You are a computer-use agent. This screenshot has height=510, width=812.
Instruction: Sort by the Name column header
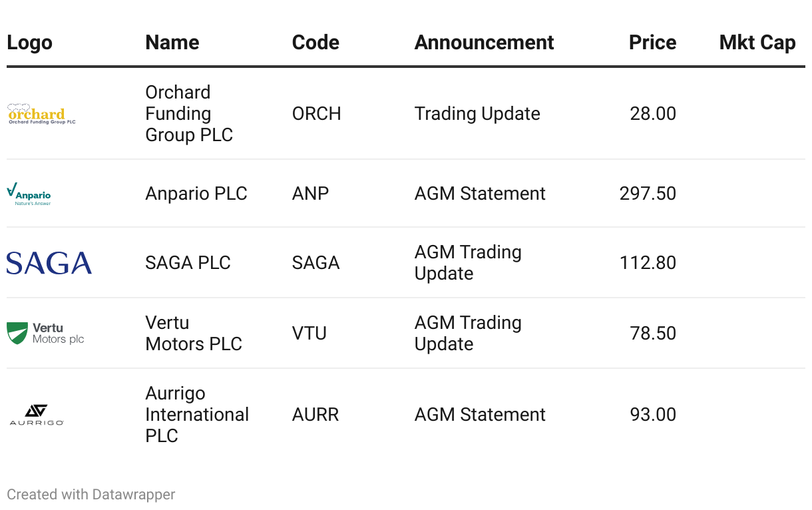coord(172,43)
